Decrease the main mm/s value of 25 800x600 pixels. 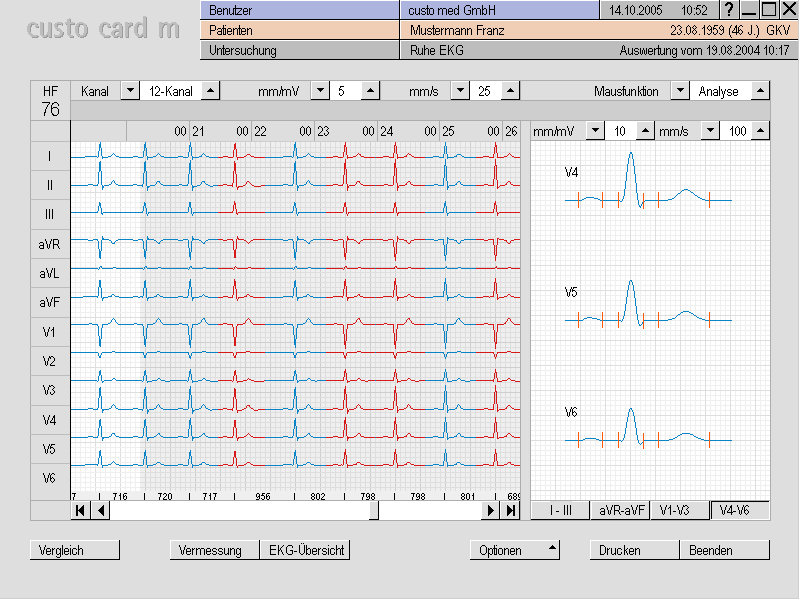459,91
